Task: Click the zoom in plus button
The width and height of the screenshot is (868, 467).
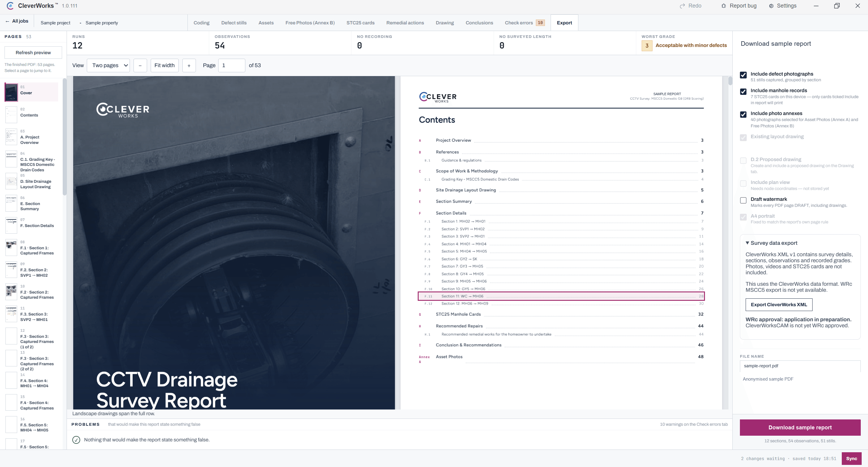Action: (x=189, y=65)
